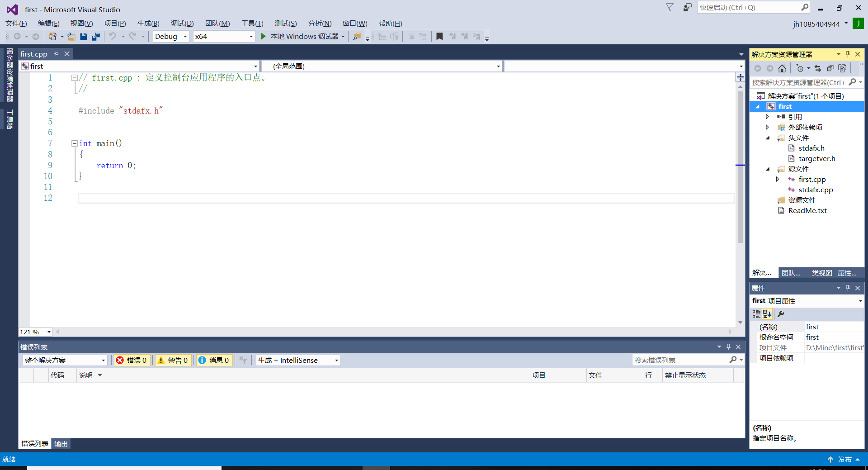Open the Tools menu

click(252, 24)
